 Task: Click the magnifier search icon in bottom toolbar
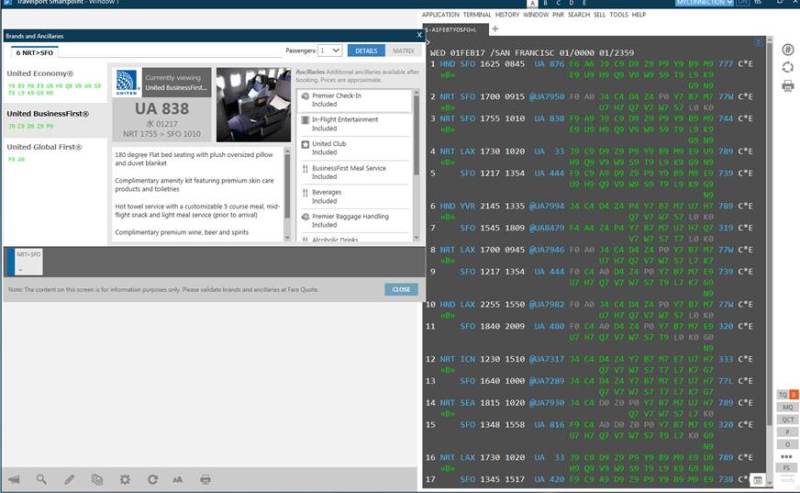(41, 479)
